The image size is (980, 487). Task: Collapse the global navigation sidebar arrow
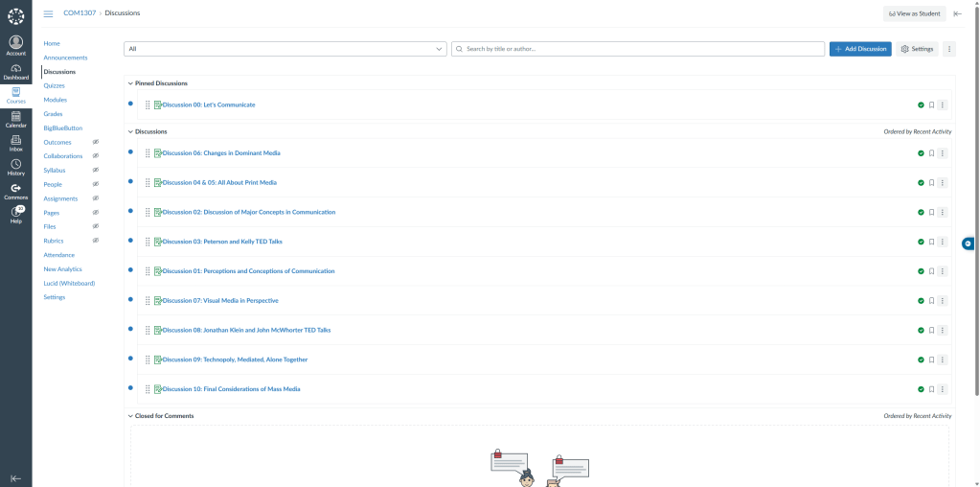pyautogui.click(x=15, y=477)
